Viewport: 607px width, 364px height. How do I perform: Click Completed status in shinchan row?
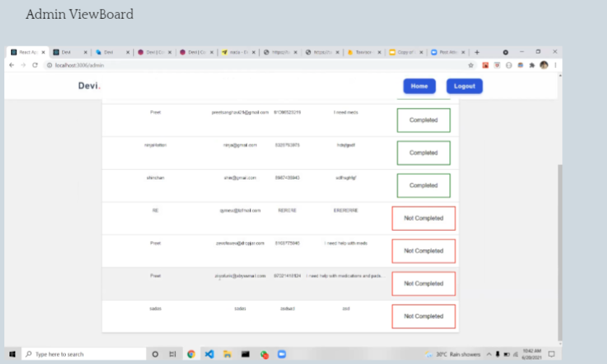[423, 185]
